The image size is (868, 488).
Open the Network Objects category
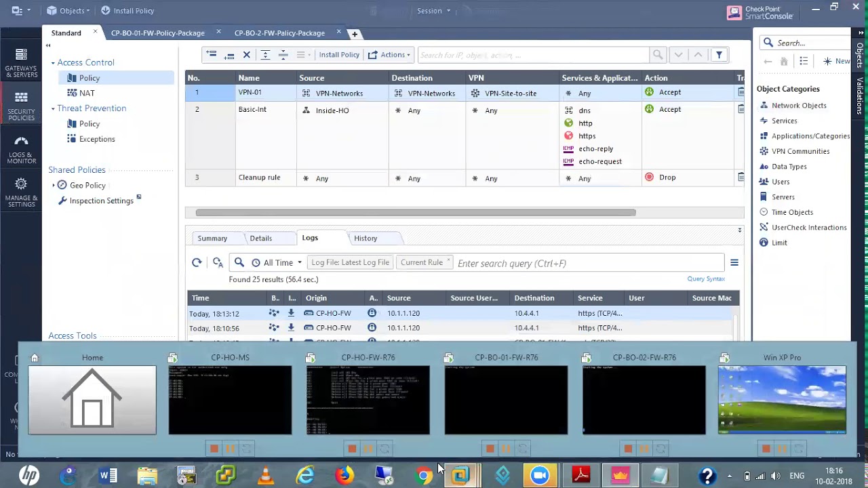click(799, 106)
